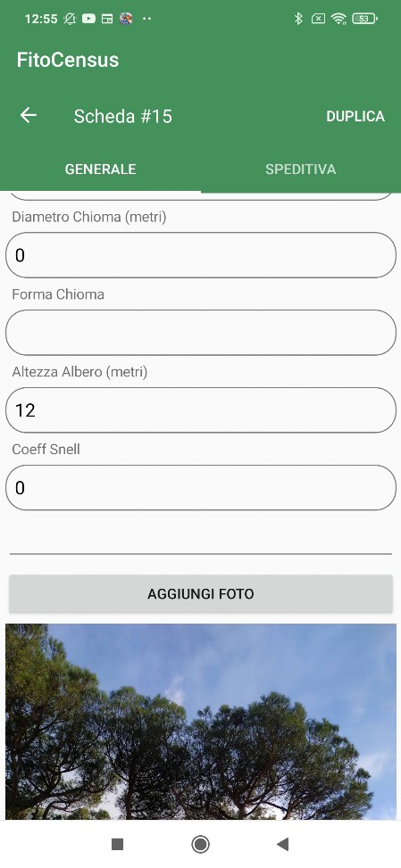401x868 pixels.
Task: Tap the muted bell notification icon
Action: (70, 19)
